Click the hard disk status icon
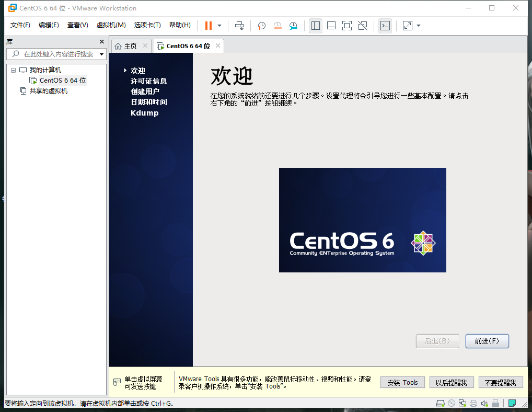 pyautogui.click(x=441, y=403)
